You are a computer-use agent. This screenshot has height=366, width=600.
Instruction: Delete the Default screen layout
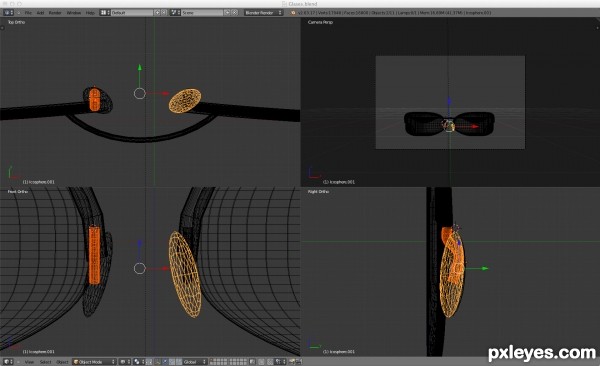click(164, 13)
